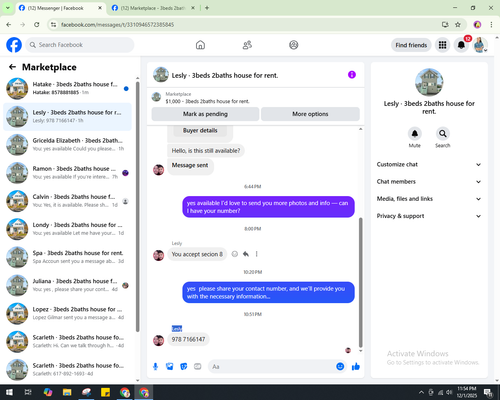Expand Privacy & support section
The height and width of the screenshot is (400, 500).
point(429,216)
